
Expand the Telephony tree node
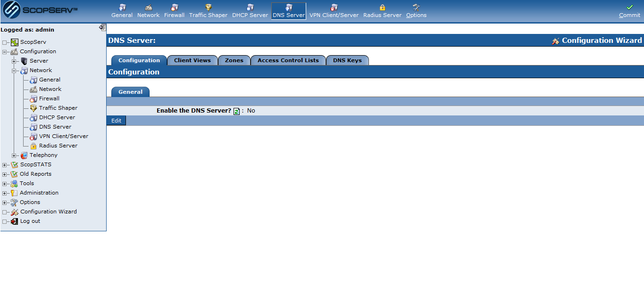pos(14,155)
